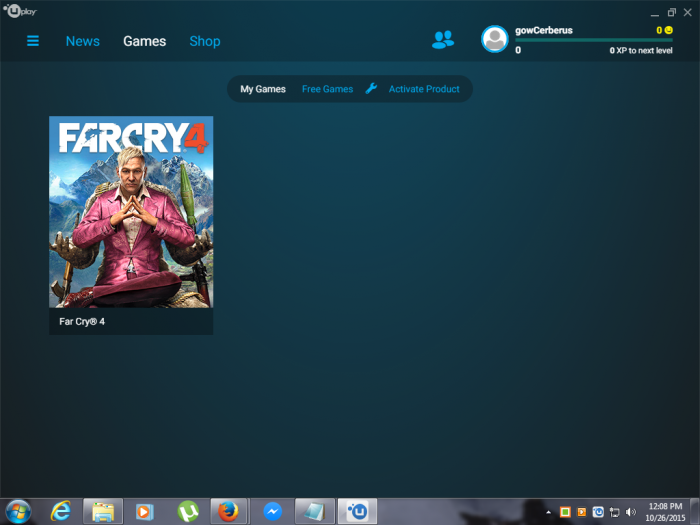Click the Uplay system tray icon

[598, 512]
